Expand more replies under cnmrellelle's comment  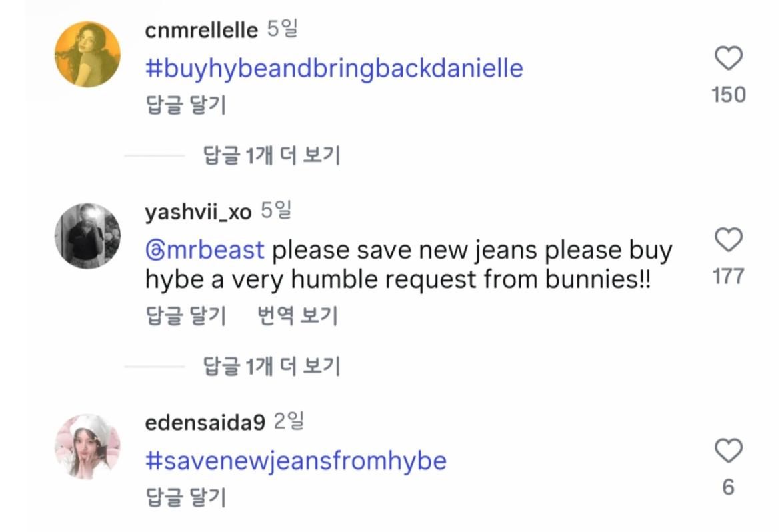point(271,156)
